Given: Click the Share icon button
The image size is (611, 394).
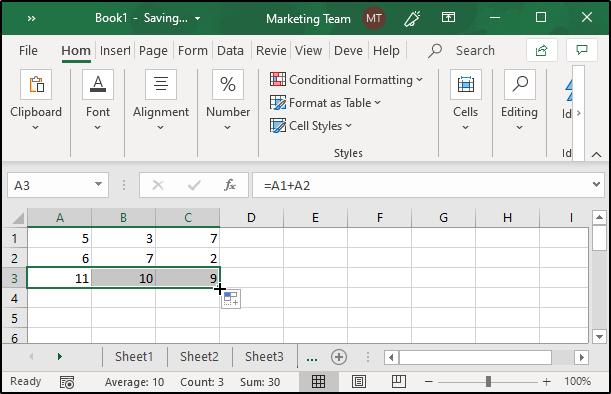Looking at the screenshot, I should point(542,50).
